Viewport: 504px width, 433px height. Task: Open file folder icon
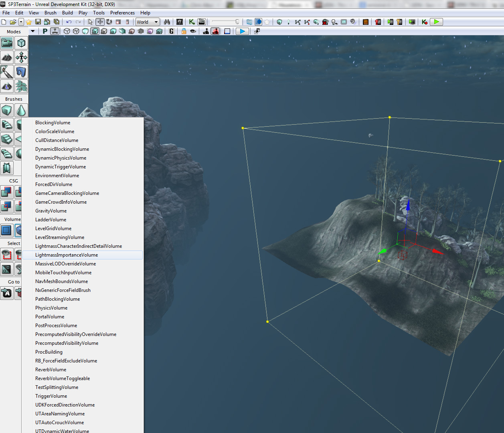pyautogui.click(x=13, y=22)
